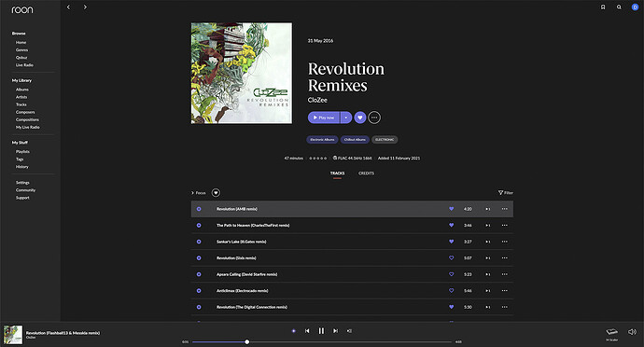Open Settings in the sidebar
The image size is (644, 347).
(22, 182)
